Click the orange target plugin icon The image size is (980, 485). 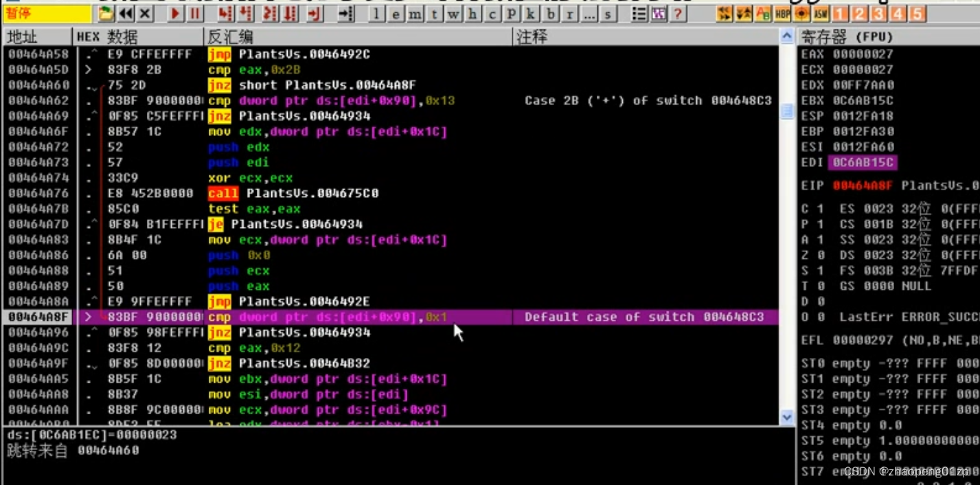tap(801, 14)
